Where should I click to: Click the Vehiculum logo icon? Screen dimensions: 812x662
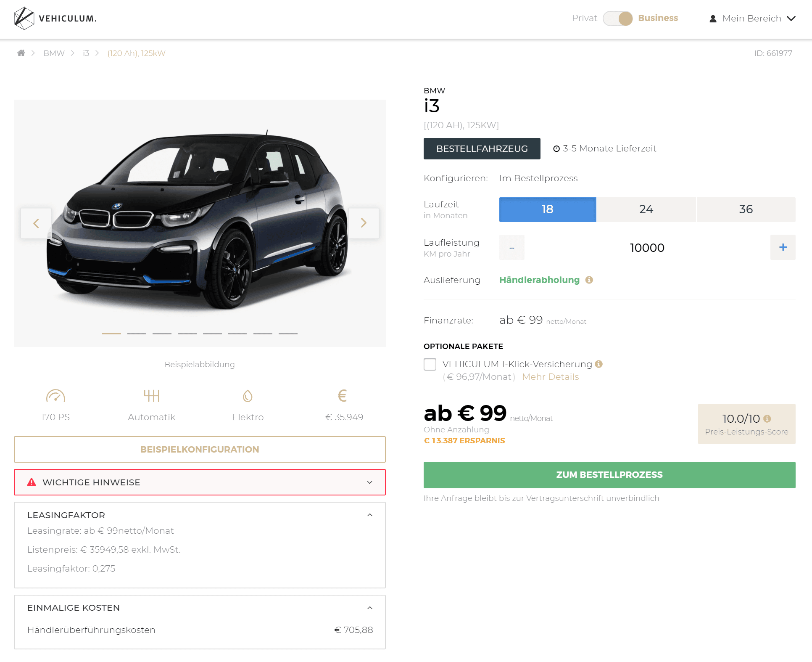[x=24, y=19]
